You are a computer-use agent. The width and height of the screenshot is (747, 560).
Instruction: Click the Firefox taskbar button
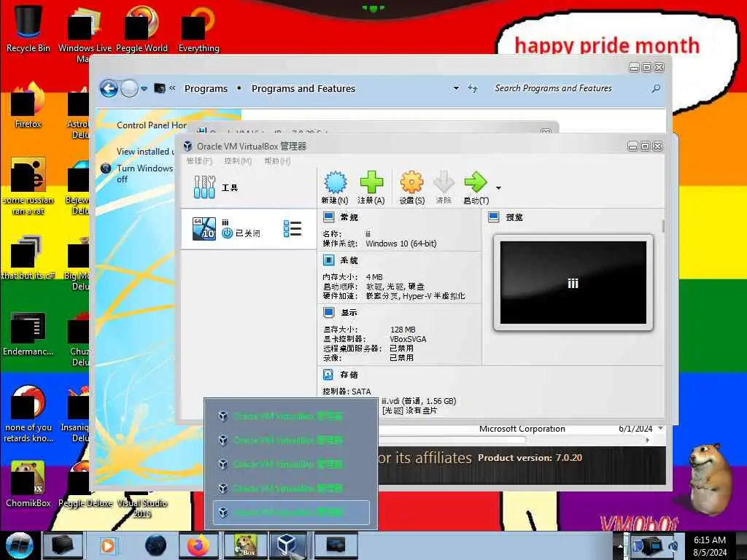coord(198,545)
